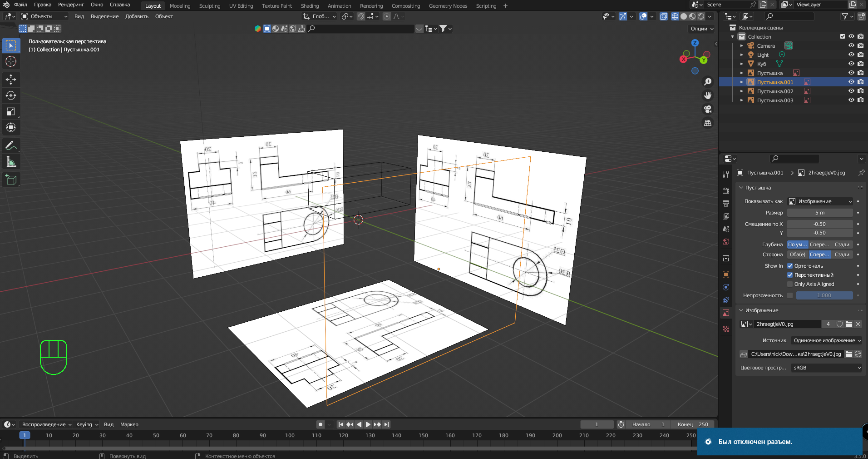Adjust the Непрозрачность opacity slider
The image size is (868, 459).
[824, 295]
